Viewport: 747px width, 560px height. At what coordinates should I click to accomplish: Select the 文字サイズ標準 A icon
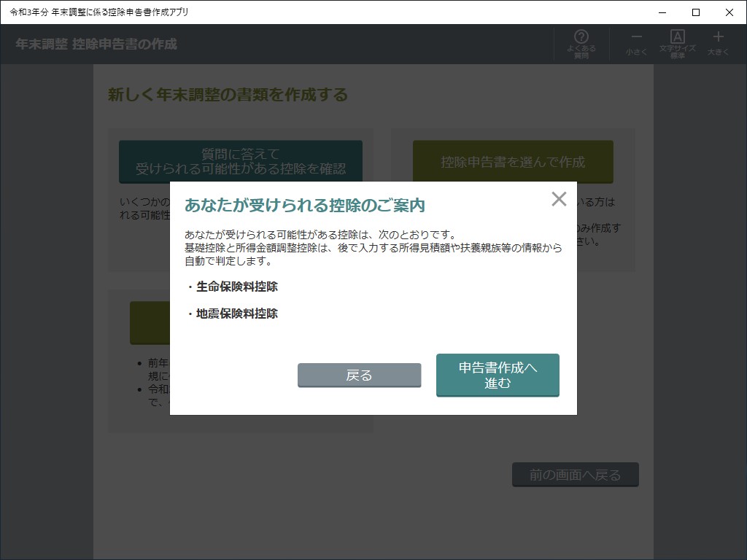tap(678, 42)
